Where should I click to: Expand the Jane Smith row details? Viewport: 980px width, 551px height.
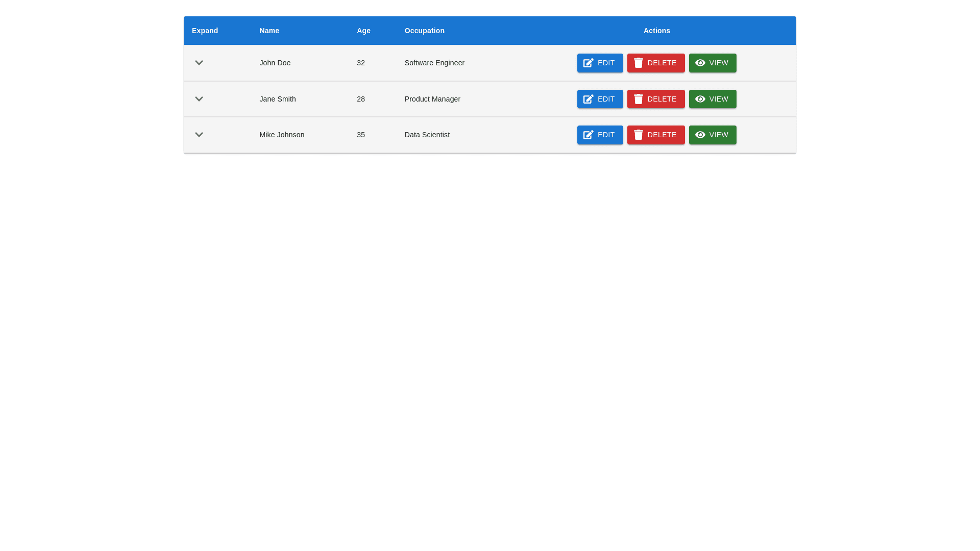click(199, 99)
